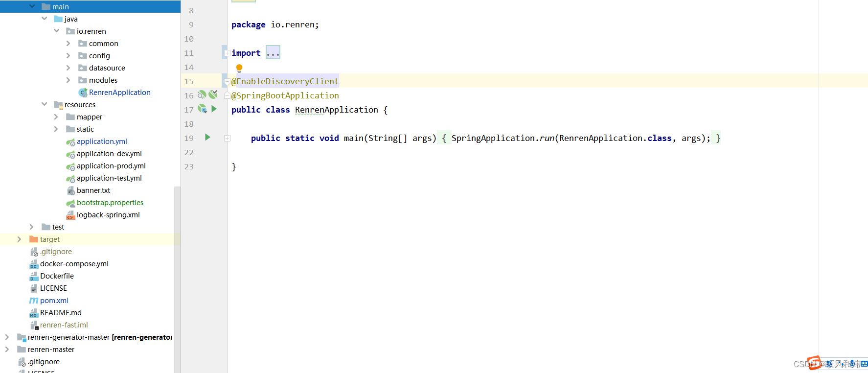Viewport: 868px width, 373px height.
Task: Open pom.xml in the project tree
Action: click(x=54, y=300)
